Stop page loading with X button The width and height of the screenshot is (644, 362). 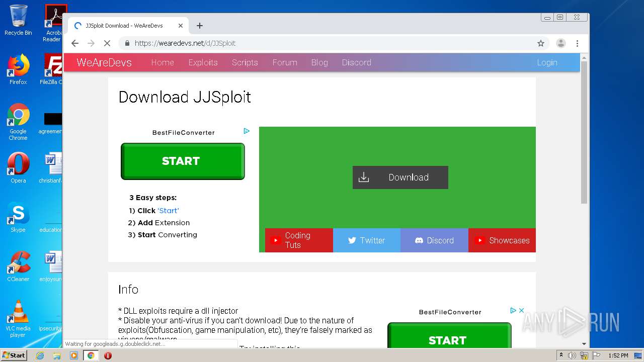[x=107, y=43]
